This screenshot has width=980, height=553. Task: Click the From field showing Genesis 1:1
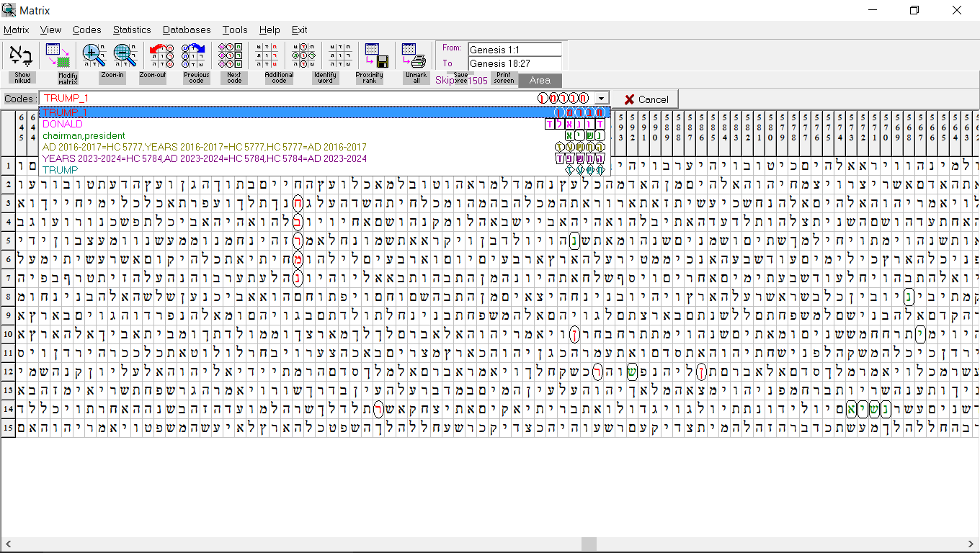[x=514, y=50]
